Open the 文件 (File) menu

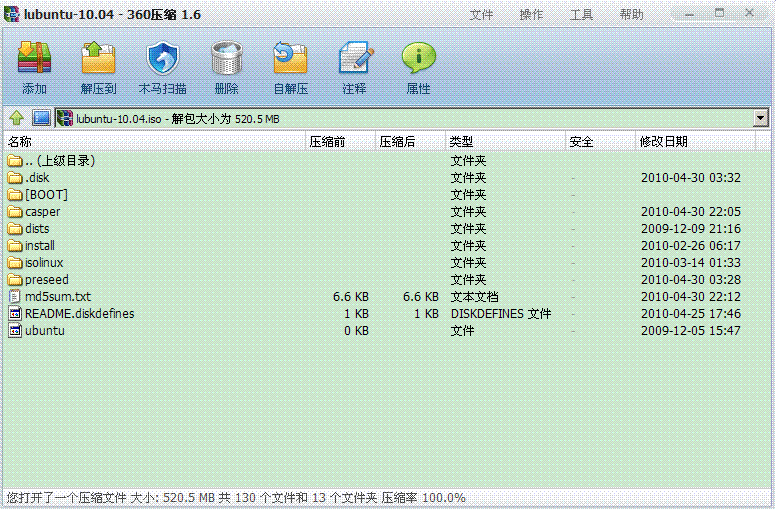[x=481, y=14]
